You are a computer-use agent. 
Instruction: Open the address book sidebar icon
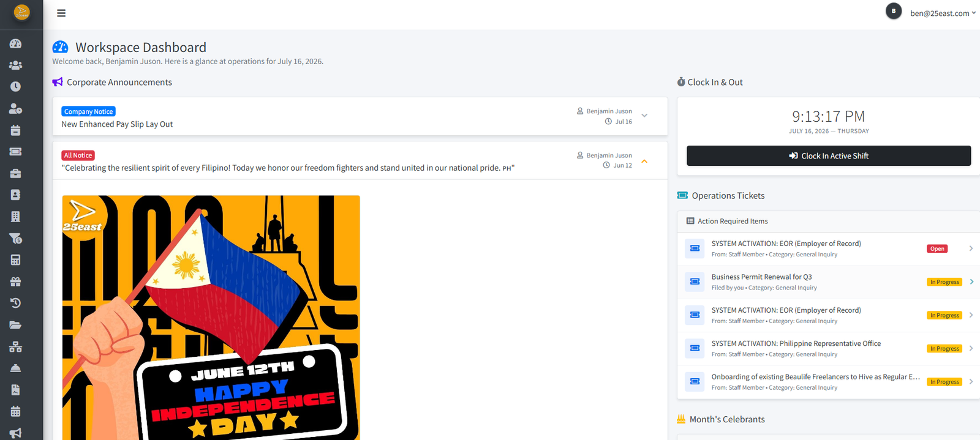coord(16,195)
